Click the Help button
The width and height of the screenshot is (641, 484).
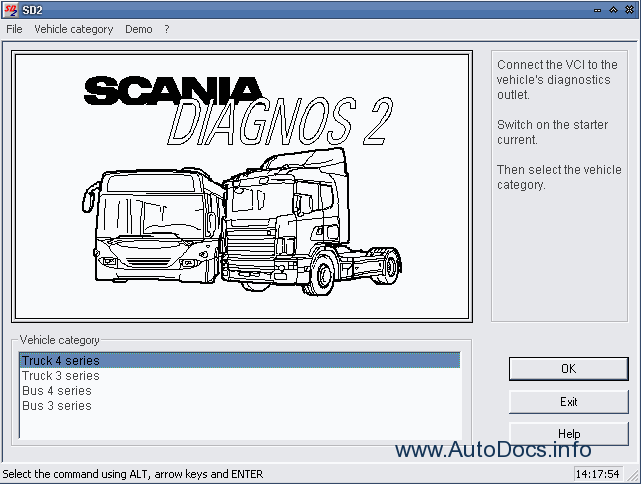(569, 434)
